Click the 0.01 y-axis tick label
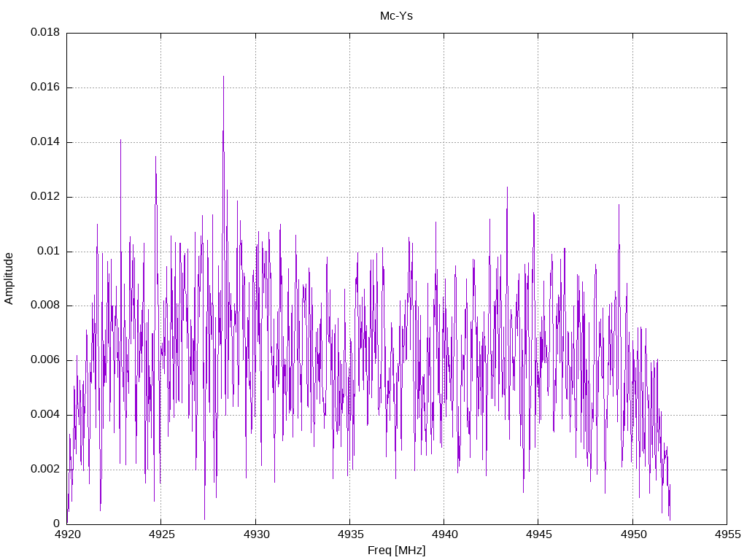 [x=49, y=251]
